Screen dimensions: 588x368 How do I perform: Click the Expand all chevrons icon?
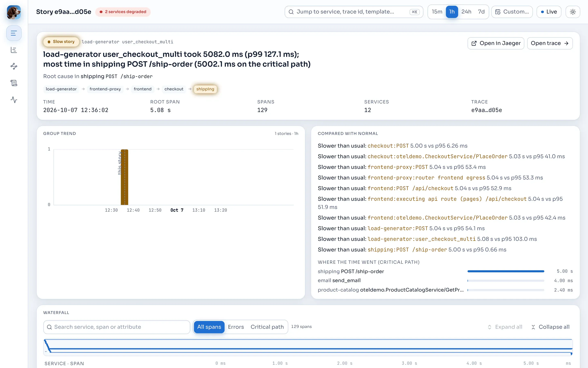(490, 327)
